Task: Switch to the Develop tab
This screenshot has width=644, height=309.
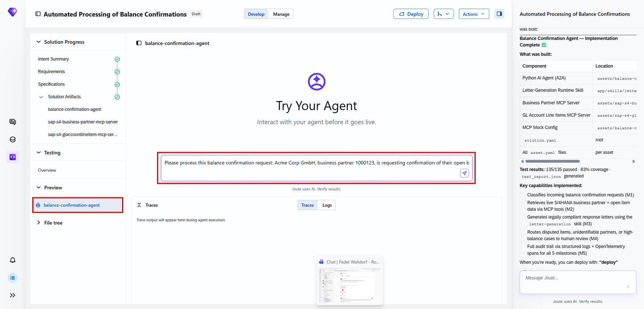Action: [x=256, y=14]
